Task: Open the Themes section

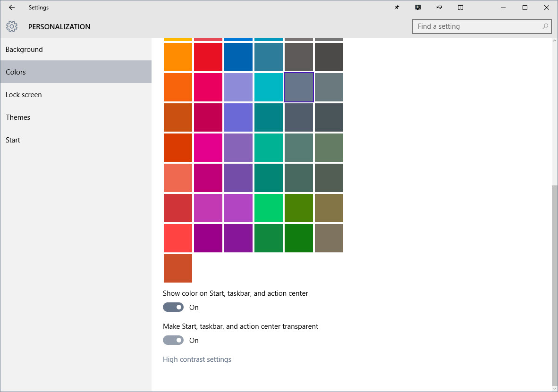Action: point(76,117)
